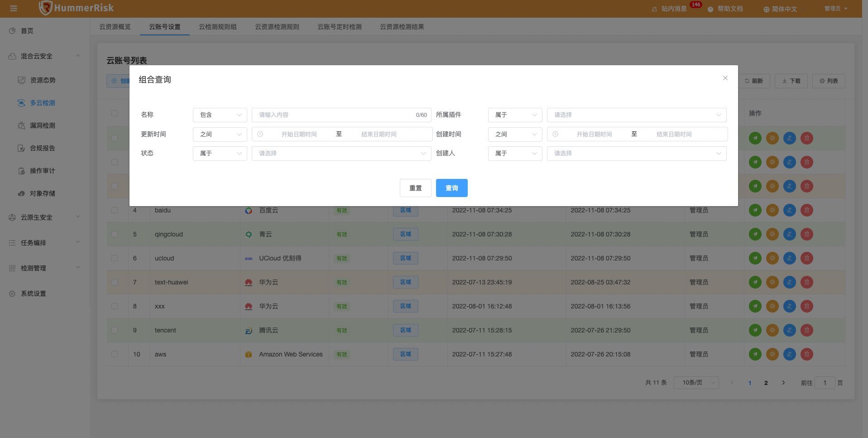Close the 组合查询 dialog
Screen dimensions: 868x438
click(725, 78)
